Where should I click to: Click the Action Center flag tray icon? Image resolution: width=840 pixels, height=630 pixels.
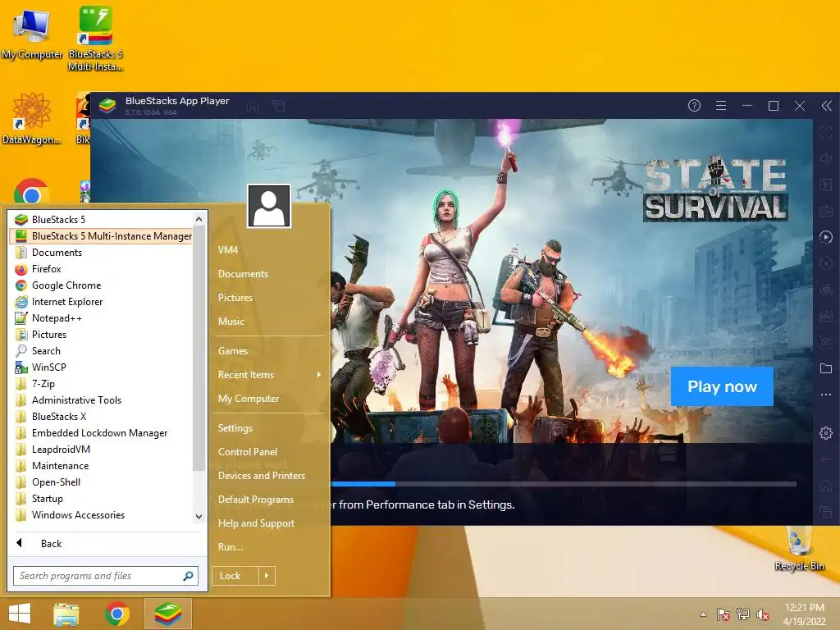[x=724, y=614]
